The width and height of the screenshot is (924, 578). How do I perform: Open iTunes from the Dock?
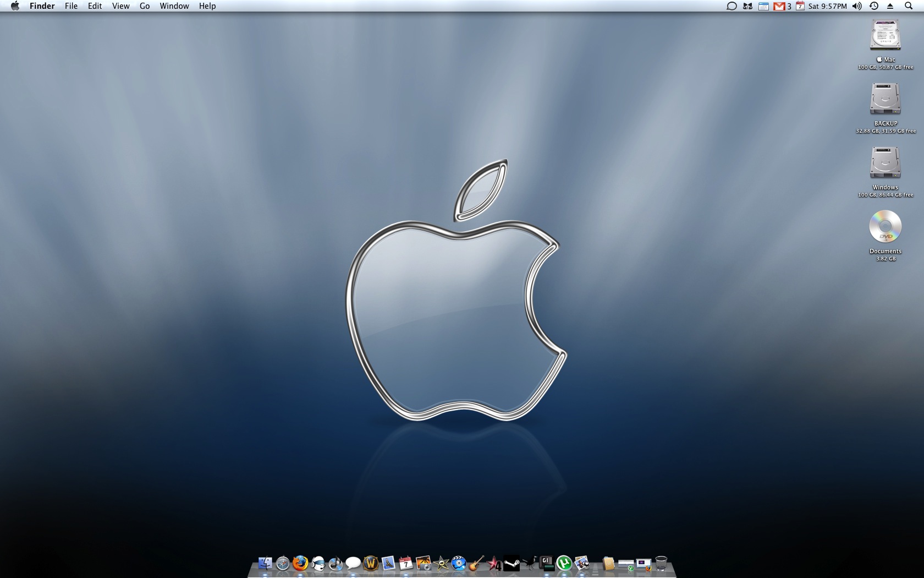335,563
